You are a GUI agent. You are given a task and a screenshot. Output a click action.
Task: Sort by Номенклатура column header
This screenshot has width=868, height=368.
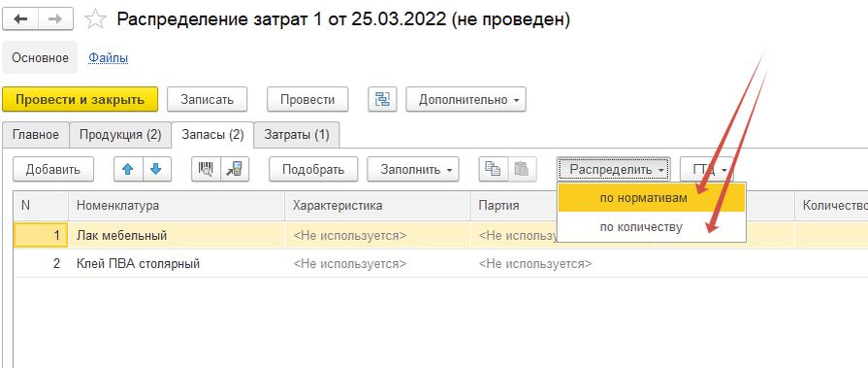pos(177,206)
